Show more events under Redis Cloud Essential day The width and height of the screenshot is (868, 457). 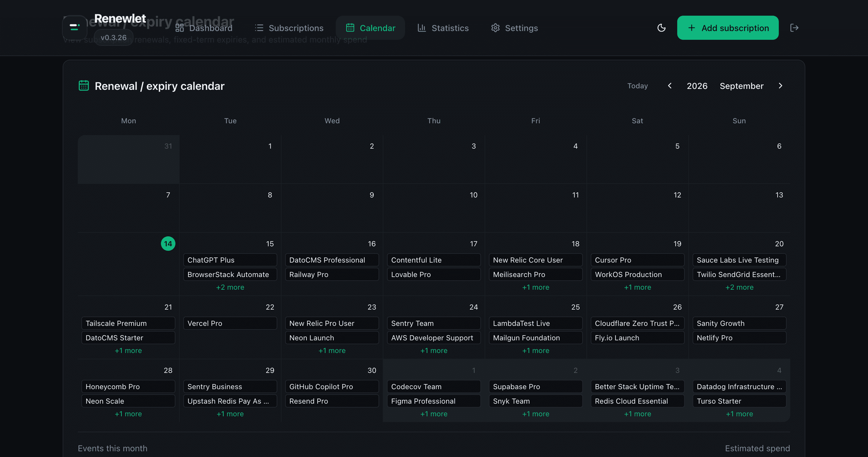pos(637,414)
